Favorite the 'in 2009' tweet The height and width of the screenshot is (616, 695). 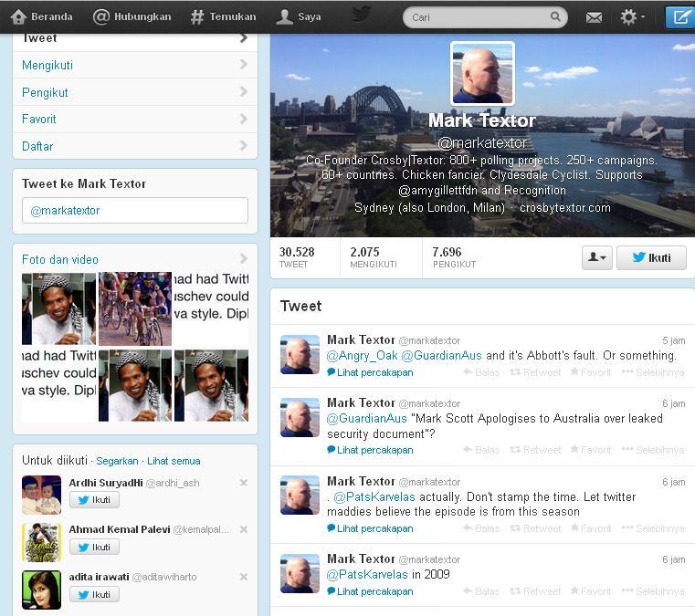tap(590, 591)
